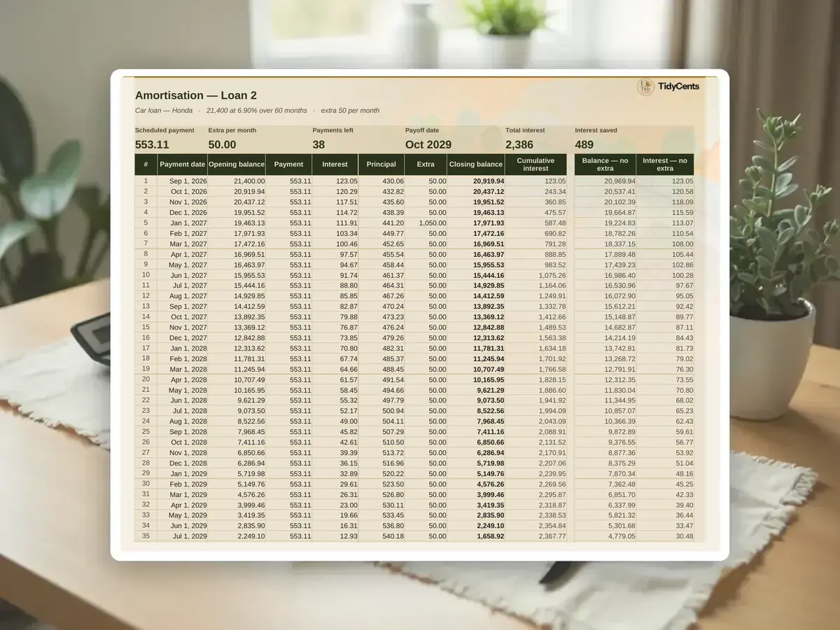
Task: Click the no-extra balance cell 14,682.87
Action: click(x=605, y=327)
